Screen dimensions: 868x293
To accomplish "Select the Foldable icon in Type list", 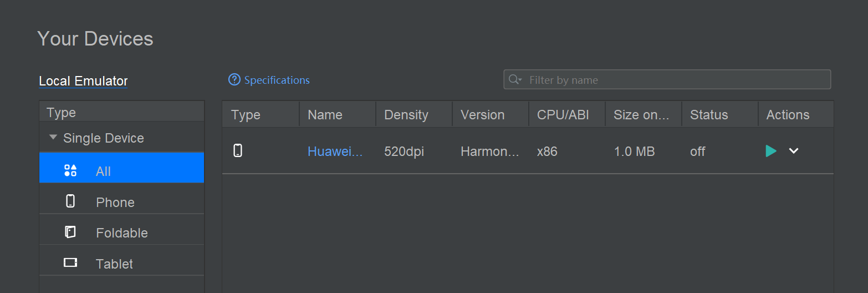I will click(x=70, y=232).
